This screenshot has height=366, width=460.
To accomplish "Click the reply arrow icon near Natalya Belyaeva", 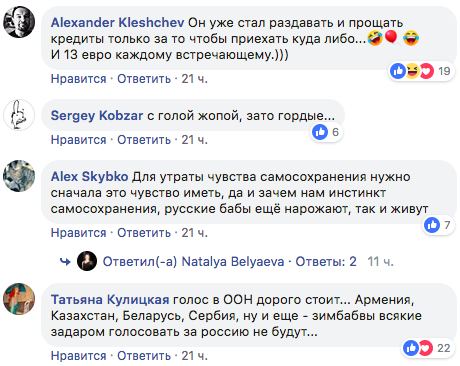I will [65, 262].
